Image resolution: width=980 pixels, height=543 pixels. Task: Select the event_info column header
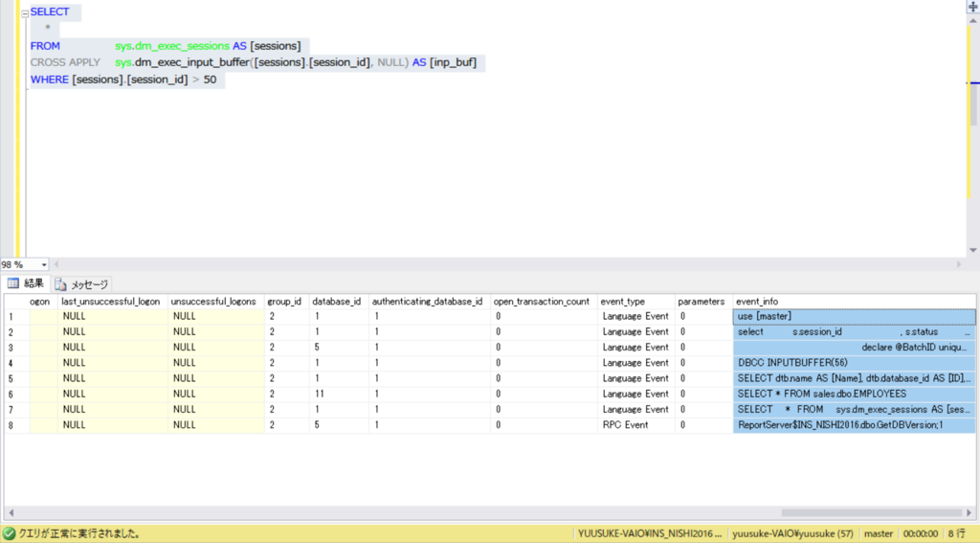point(854,302)
